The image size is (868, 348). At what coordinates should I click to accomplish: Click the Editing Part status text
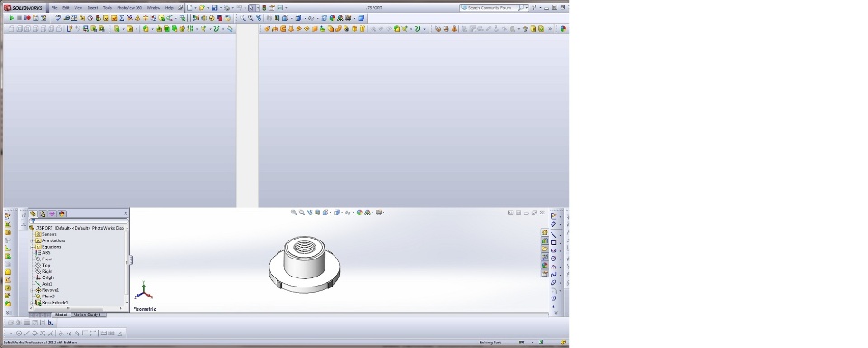pyautogui.click(x=490, y=343)
